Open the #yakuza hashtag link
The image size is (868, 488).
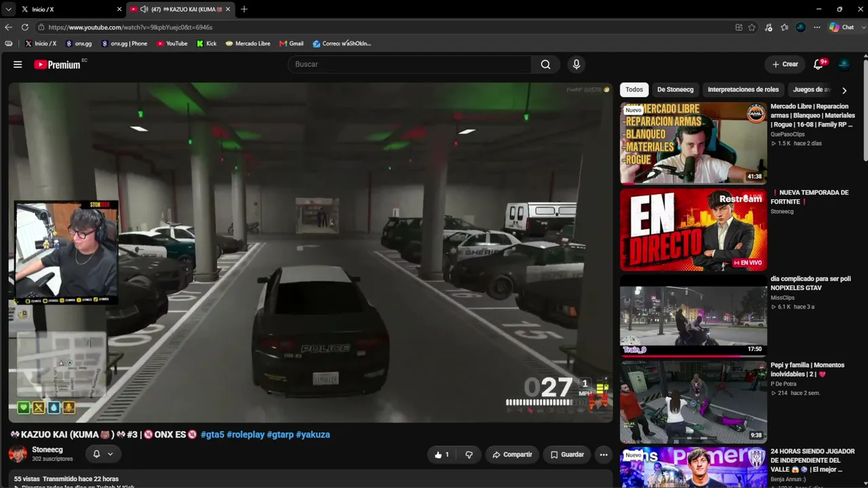tap(313, 434)
